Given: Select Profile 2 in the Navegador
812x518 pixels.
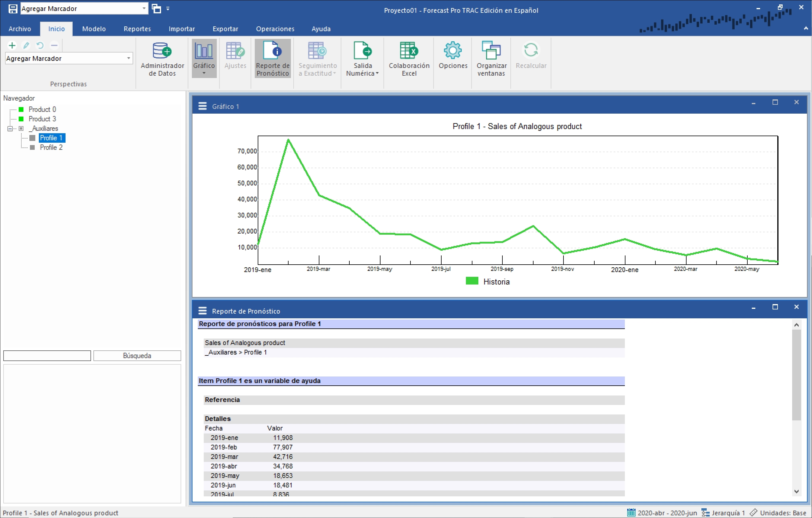Looking at the screenshot, I should click(51, 147).
